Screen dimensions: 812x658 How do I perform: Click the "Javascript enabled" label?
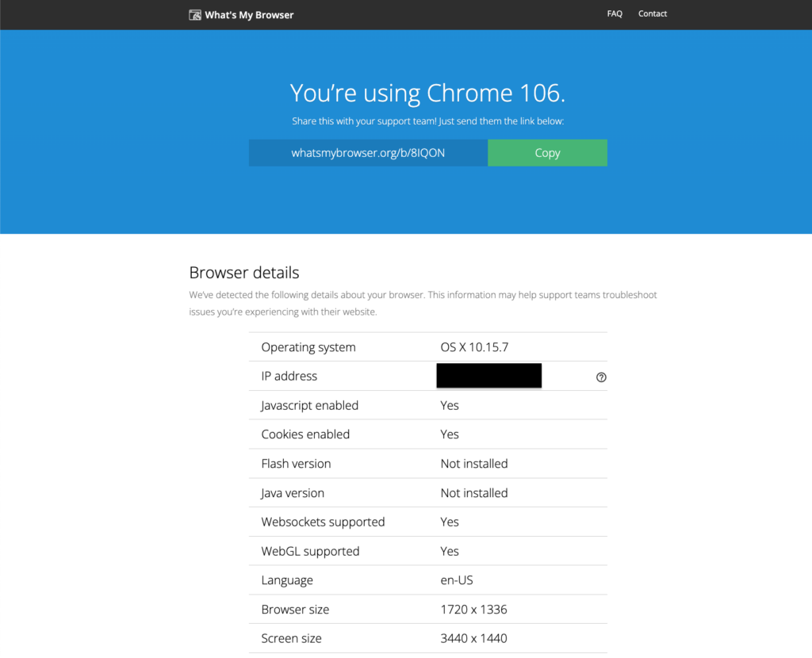coord(309,406)
